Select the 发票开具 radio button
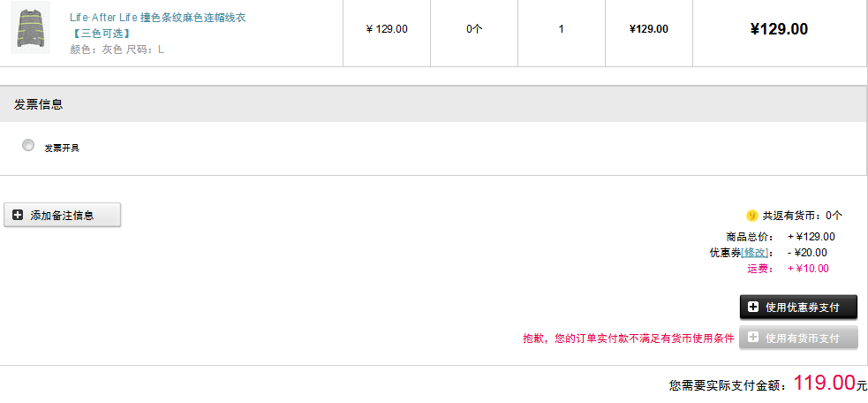 (x=27, y=145)
